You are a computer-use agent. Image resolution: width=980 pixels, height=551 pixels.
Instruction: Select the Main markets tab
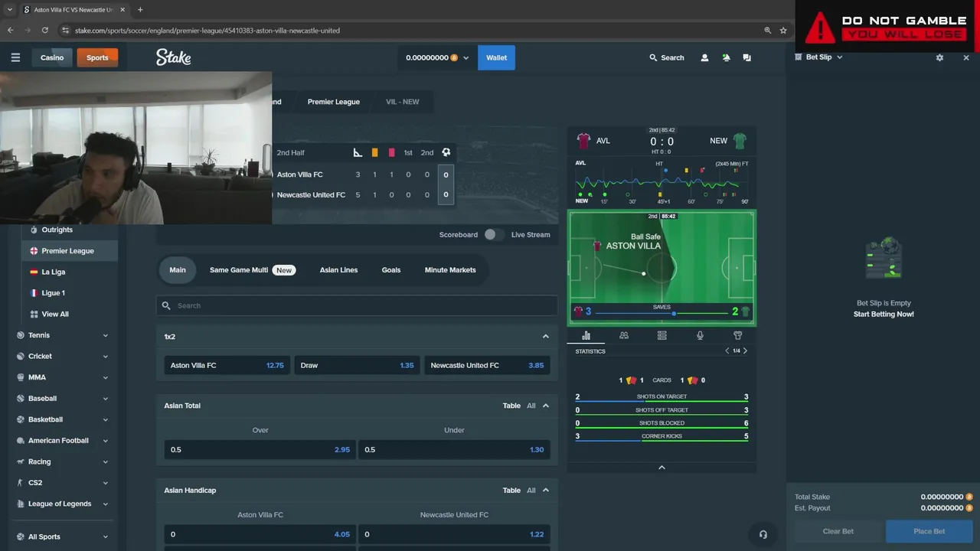click(178, 269)
